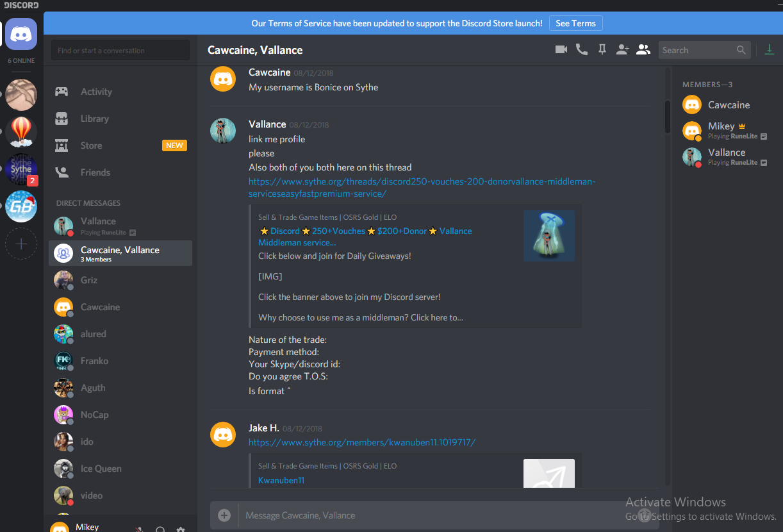Screen dimensions: 783x532
Task: Start a video call
Action: coord(561,49)
